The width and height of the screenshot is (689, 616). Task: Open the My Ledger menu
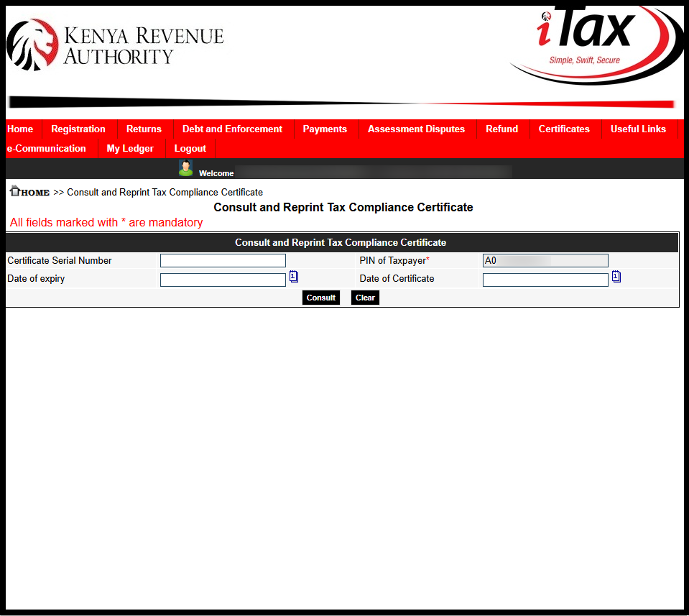(130, 148)
